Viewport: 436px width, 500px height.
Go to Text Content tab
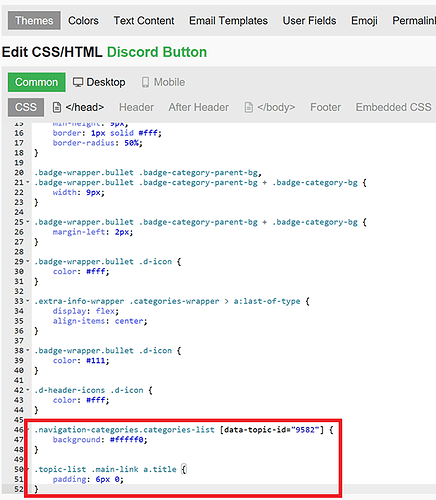144,21
